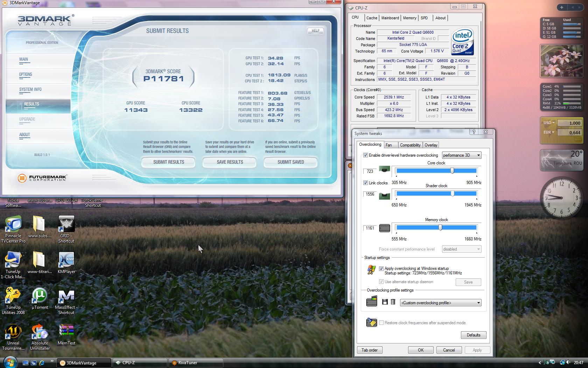This screenshot has width=588, height=368.
Task: Click the Futuremark Corporation logo
Action: coord(42,178)
